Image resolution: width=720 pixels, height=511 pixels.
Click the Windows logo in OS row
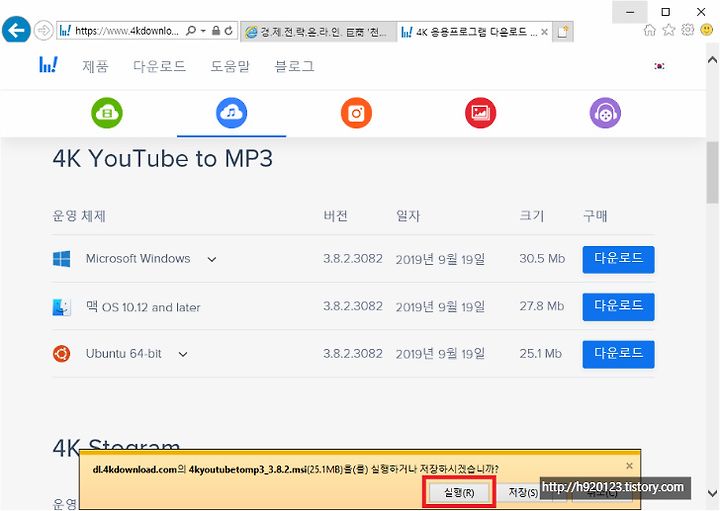62,259
